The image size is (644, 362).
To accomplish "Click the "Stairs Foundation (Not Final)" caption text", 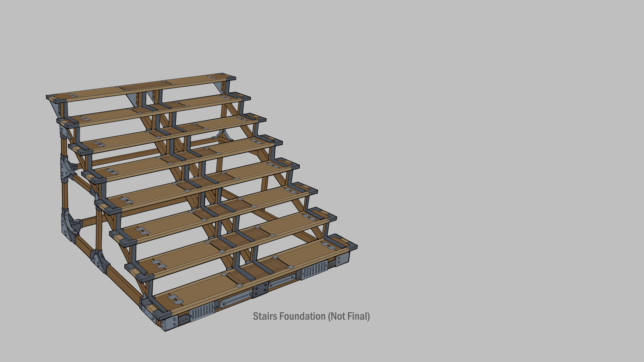I will [311, 316].
